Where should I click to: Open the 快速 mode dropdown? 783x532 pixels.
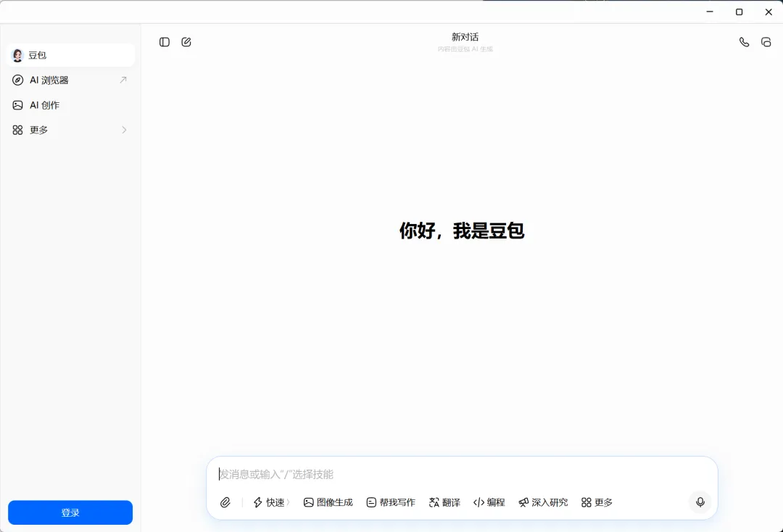(x=271, y=502)
